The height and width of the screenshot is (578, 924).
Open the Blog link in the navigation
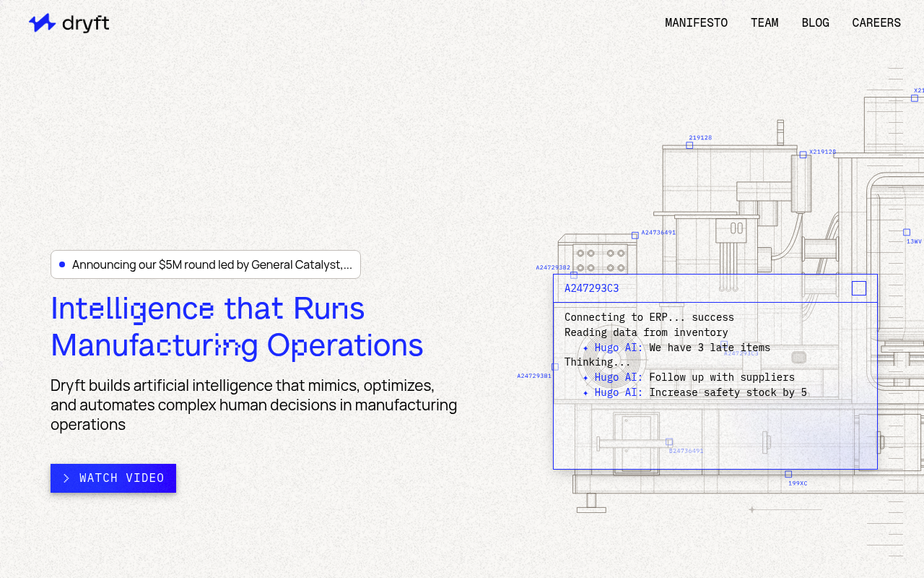[815, 22]
